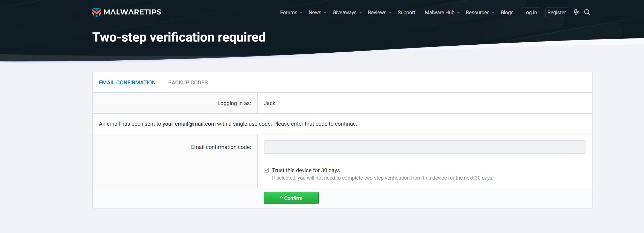Toggle Trust this device for 30 days
644x233 pixels.
tap(266, 170)
